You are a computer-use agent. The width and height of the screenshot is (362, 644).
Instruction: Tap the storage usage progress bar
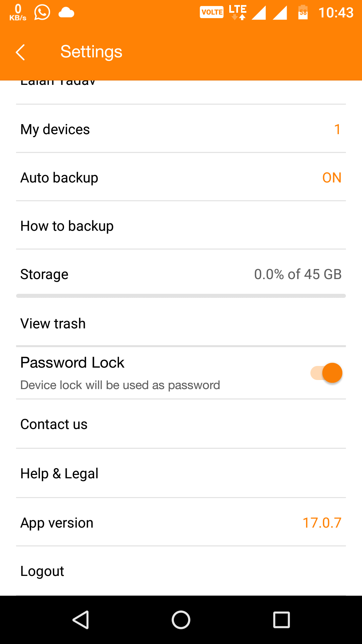[x=181, y=296]
